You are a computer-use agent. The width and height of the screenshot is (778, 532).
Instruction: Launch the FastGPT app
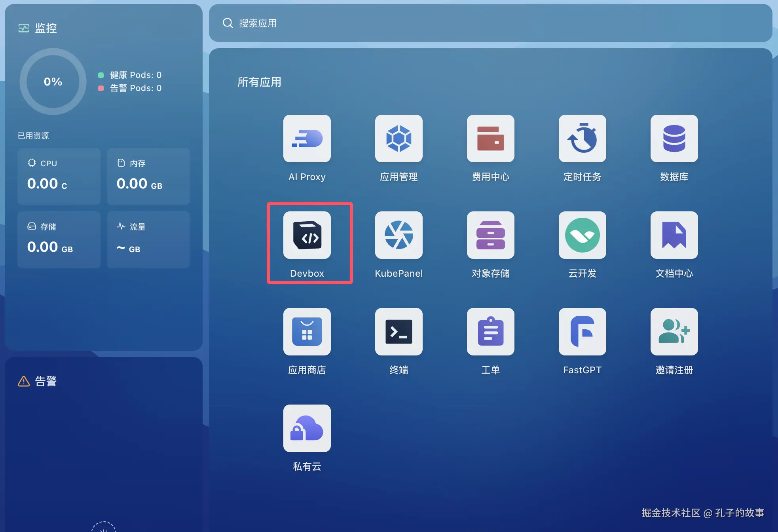tap(582, 332)
